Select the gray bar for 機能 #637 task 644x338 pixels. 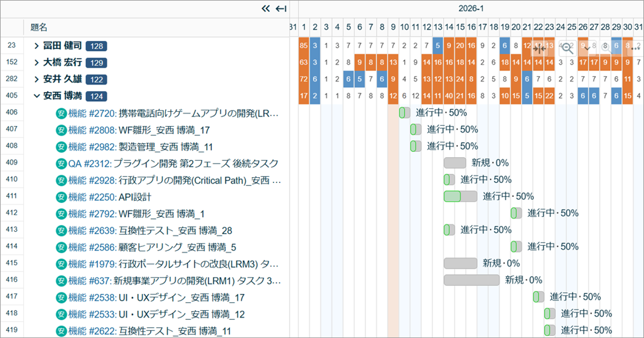pyautogui.click(x=471, y=280)
